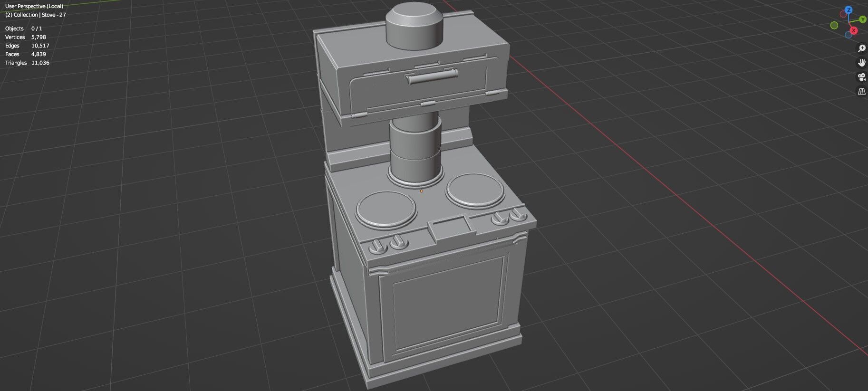
Task: Click the unlabeled green negative Y gizmo circle
Action: (x=834, y=25)
